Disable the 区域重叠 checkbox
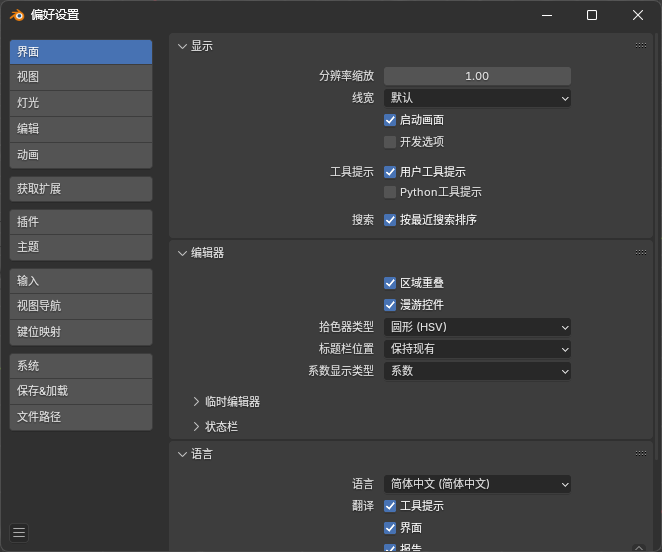 coord(390,283)
